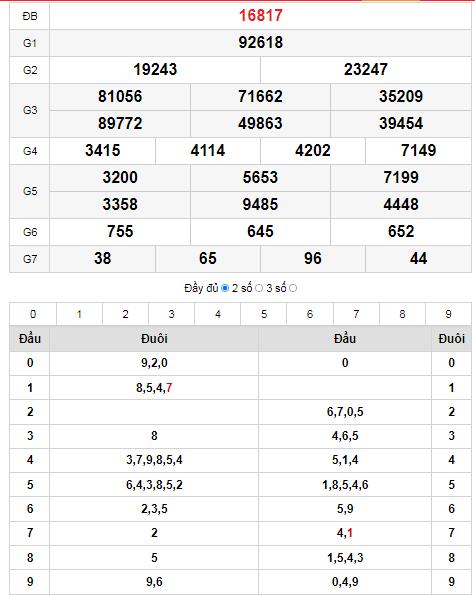
Task: Select the "2 số" radio button
Action: (x=259, y=288)
